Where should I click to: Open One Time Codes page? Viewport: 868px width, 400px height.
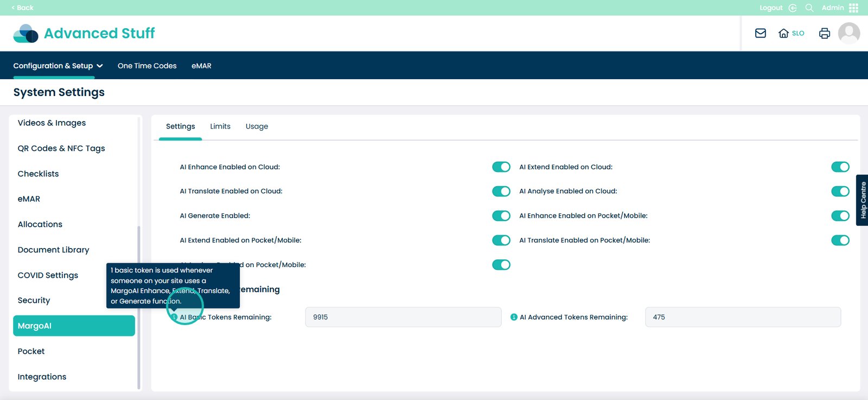pos(147,66)
